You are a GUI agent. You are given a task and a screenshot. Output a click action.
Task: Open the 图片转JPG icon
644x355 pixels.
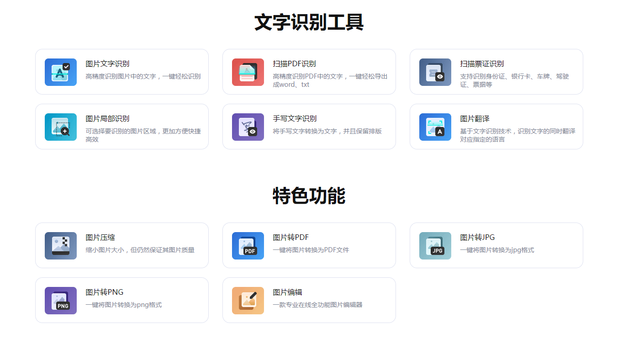(435, 245)
